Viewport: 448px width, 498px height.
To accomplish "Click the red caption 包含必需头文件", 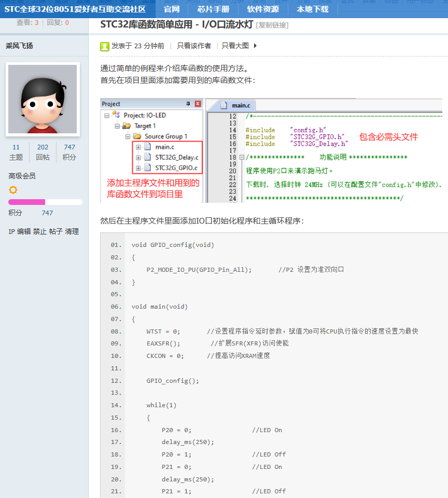I will pyautogui.click(x=388, y=137).
